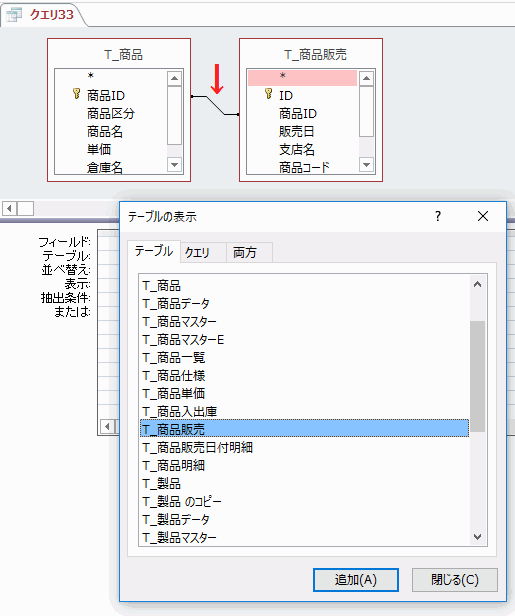
Task: Select ID field in T_商品販売
Action: pyautogui.click(x=286, y=95)
